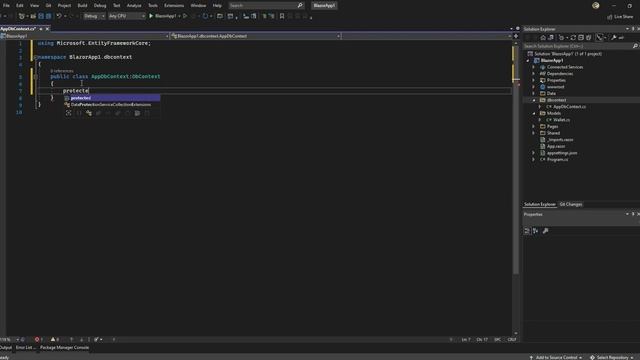This screenshot has height=360, width=640.
Task: Collapse the Models folder node
Action: pos(534,113)
